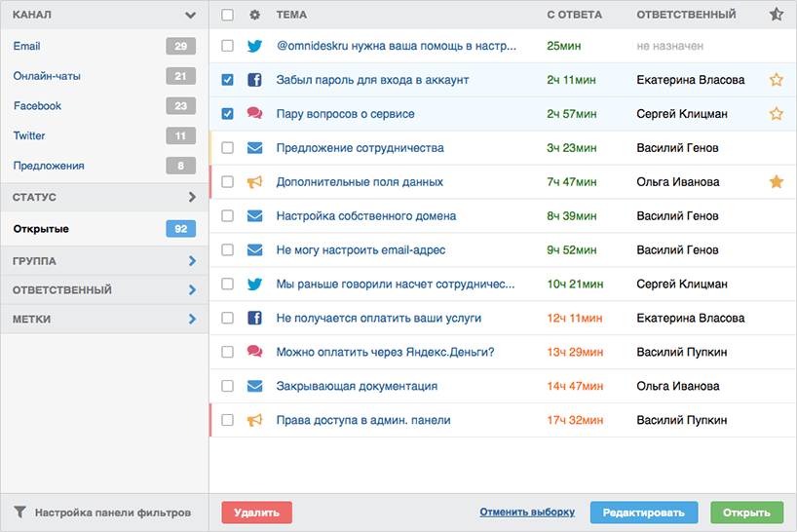Image resolution: width=797 pixels, height=532 pixels.
Task: Click the star icon in header column
Action: point(777,15)
